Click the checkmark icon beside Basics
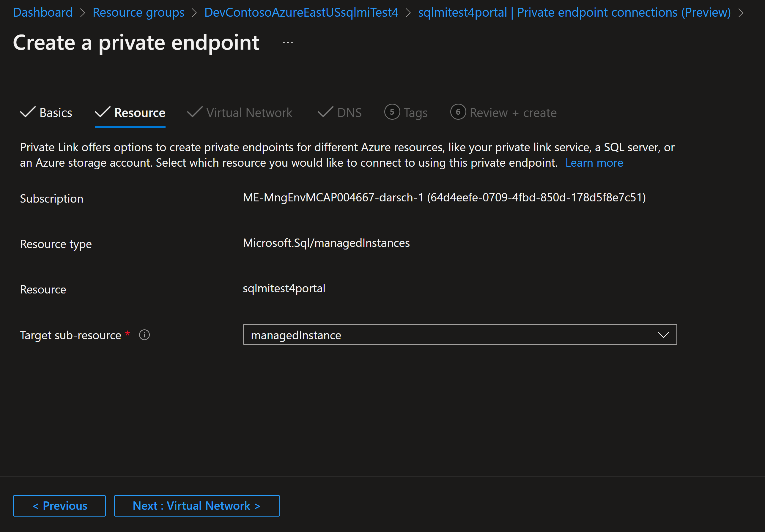 (x=28, y=112)
